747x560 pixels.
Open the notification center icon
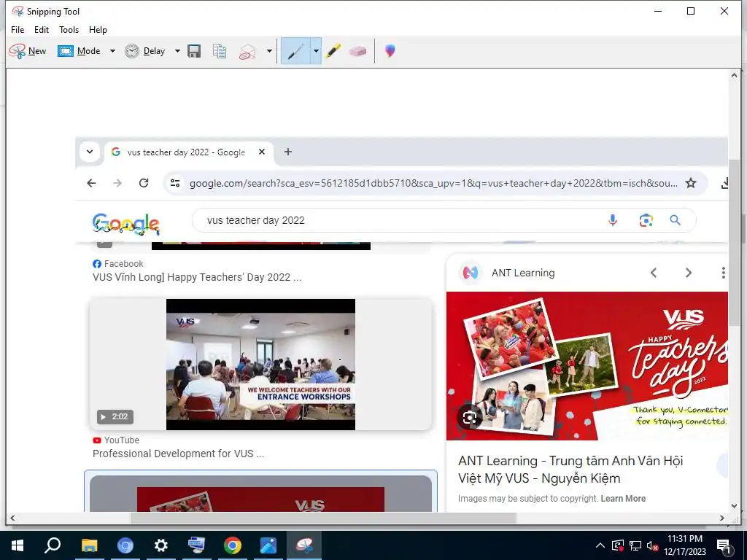tap(724, 546)
